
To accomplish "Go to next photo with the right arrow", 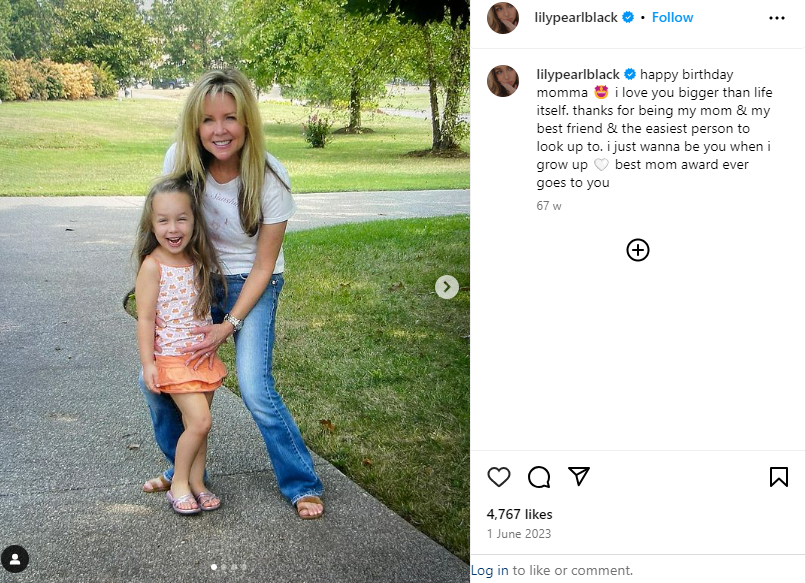I will tap(447, 287).
